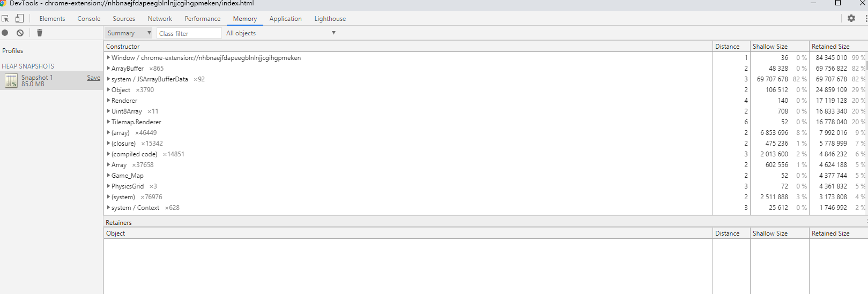Toggle the device toolbar icon
The height and width of the screenshot is (294, 868).
tap(19, 18)
